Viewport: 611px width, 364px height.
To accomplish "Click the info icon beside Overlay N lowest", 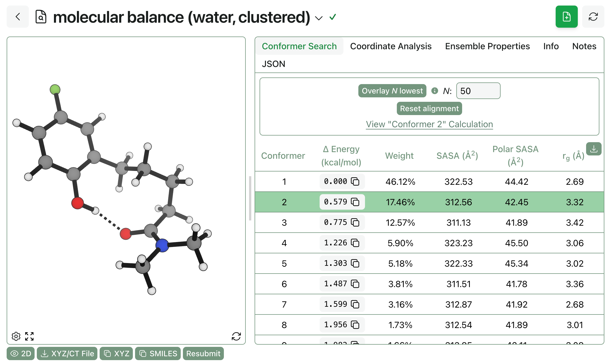I will tap(435, 91).
